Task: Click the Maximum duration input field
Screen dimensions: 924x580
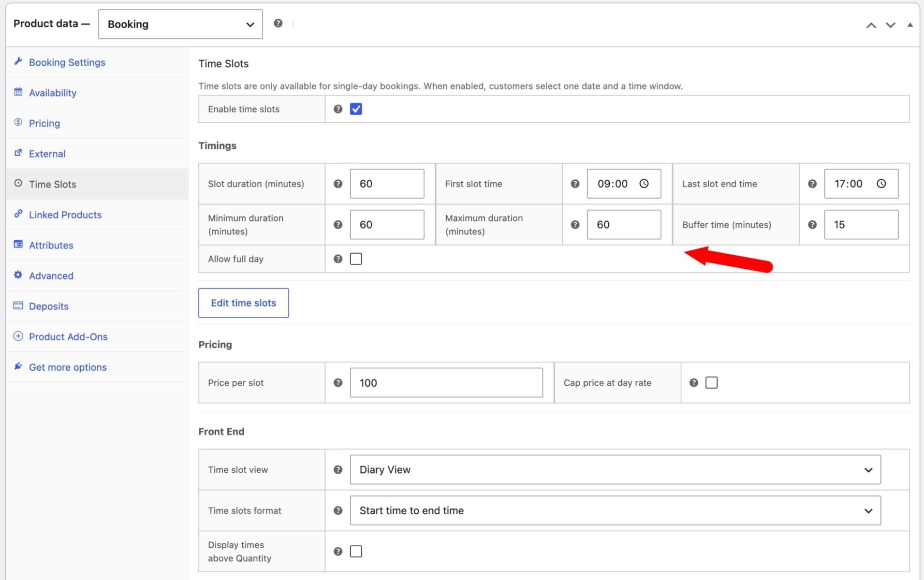Action: point(624,225)
